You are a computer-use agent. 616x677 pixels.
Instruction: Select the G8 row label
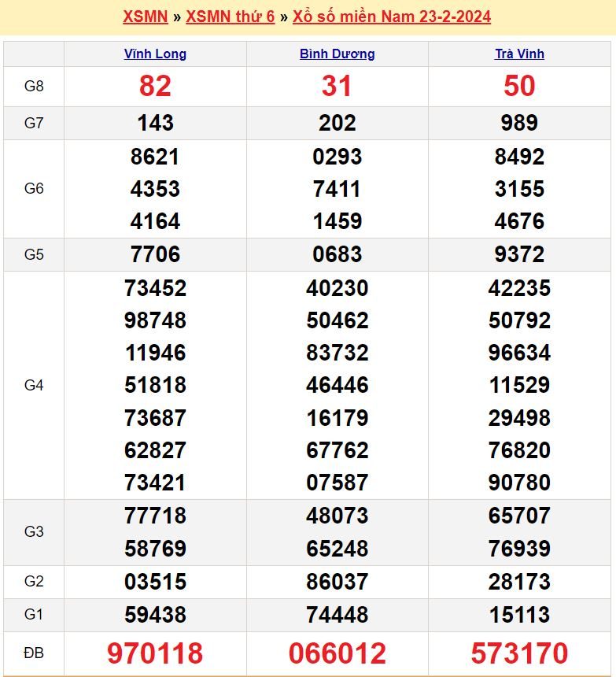34,87
